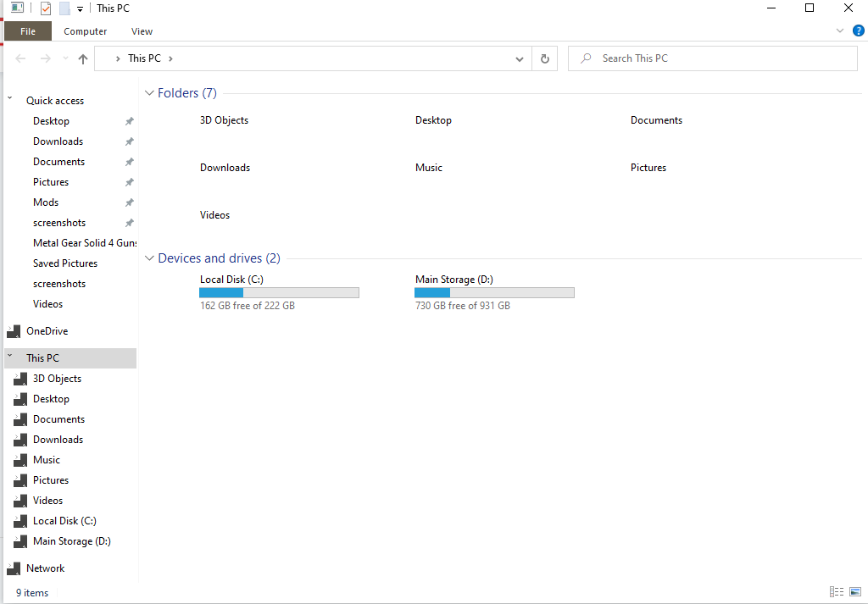868x604 pixels.
Task: Open the Help question mark icon
Action: pyautogui.click(x=858, y=31)
